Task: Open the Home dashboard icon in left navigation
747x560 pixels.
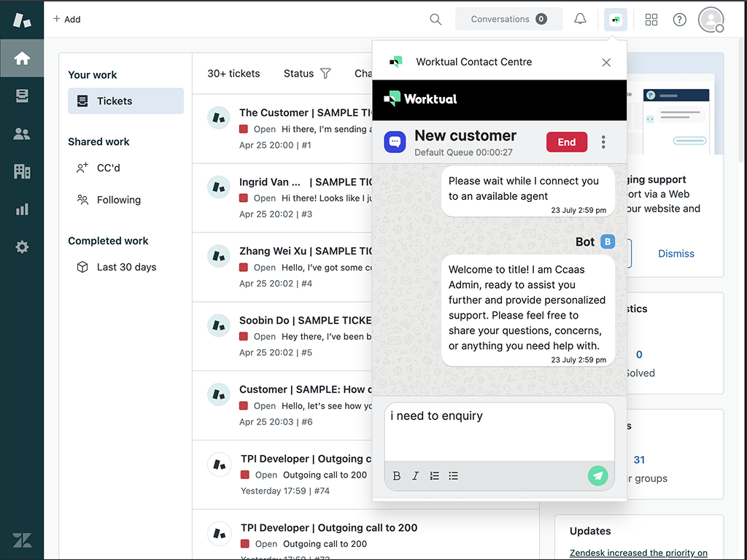Action: tap(22, 58)
